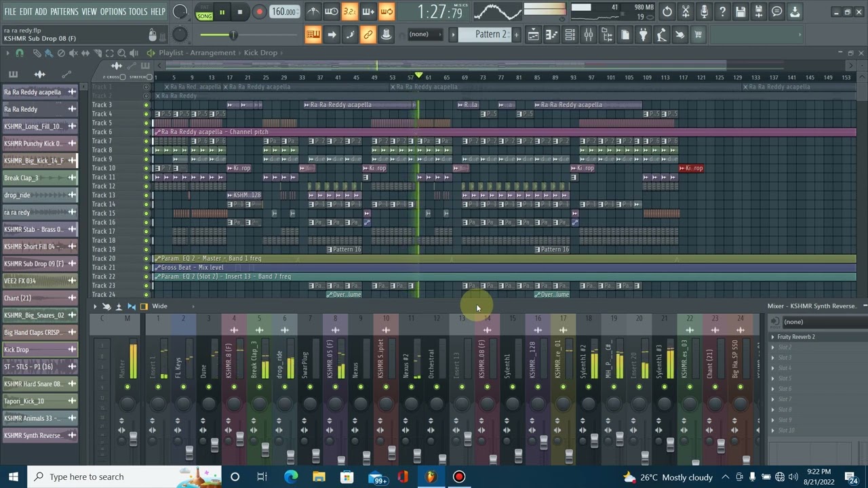Open the ADD menu
The height and width of the screenshot is (488, 868).
pyautogui.click(x=41, y=12)
